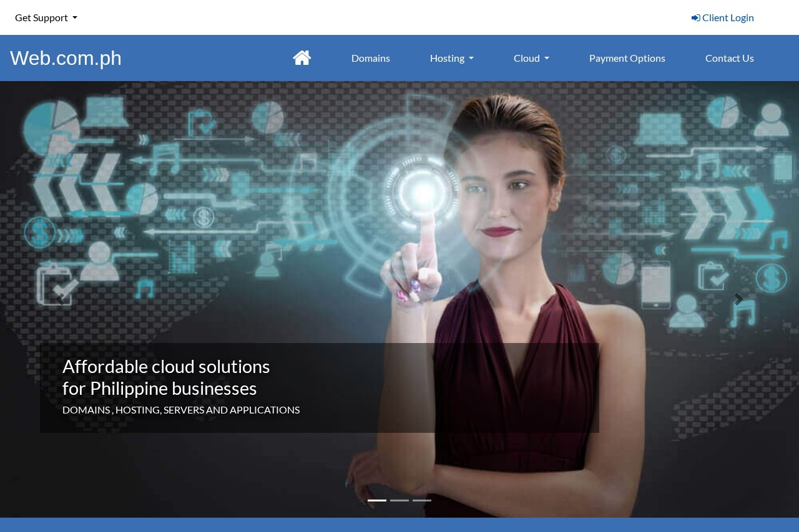Go to next carousel slide arrow
The image size is (799, 532).
click(738, 299)
